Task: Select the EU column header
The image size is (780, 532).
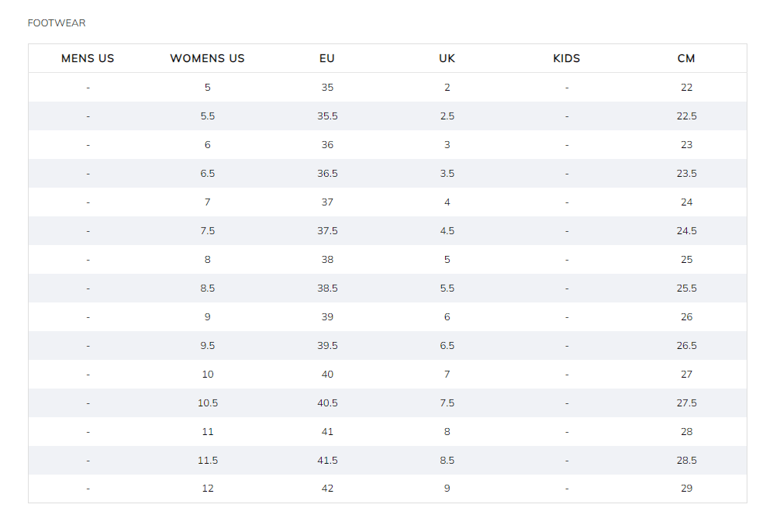Action: click(x=327, y=58)
